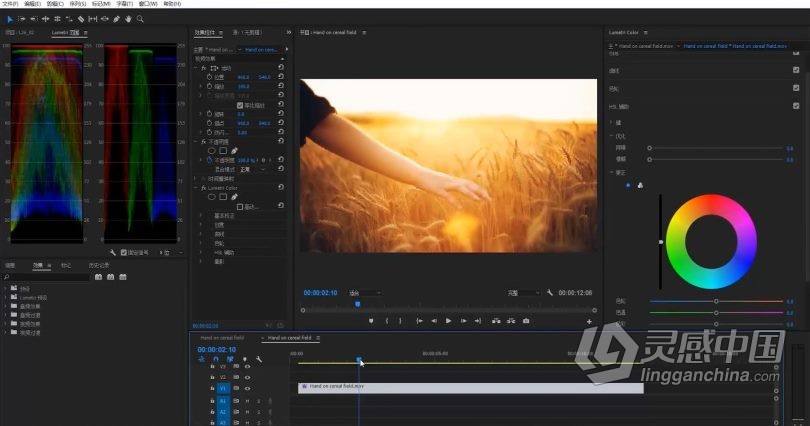Open the Edit menu

(32, 4)
